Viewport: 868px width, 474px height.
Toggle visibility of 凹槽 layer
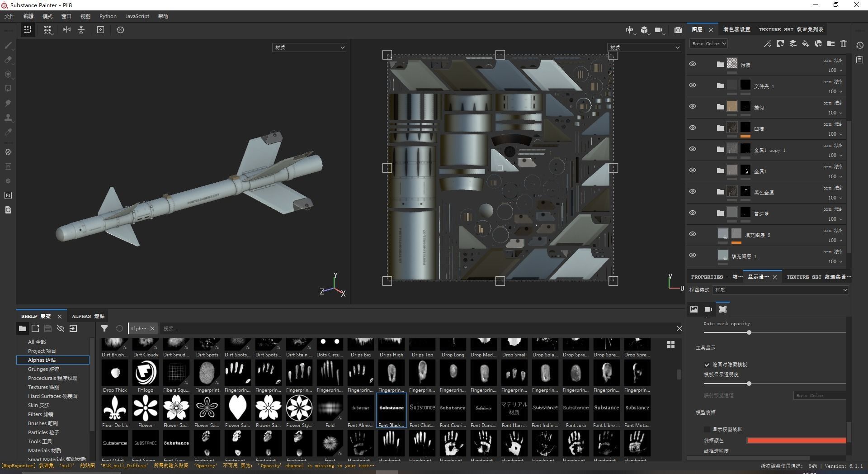692,128
